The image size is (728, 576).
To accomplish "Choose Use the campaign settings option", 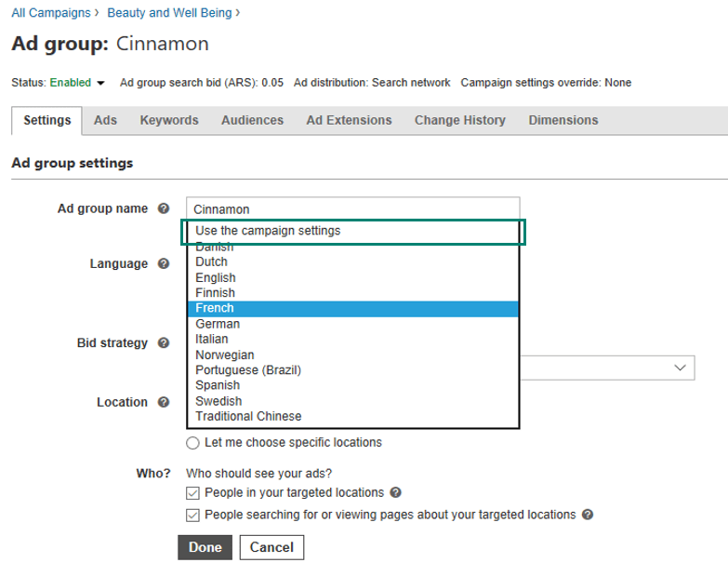I will click(353, 231).
